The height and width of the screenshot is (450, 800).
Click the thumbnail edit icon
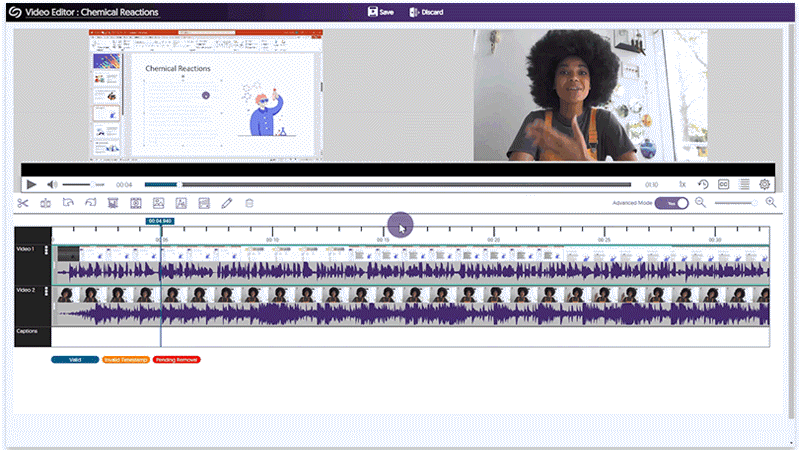(204, 203)
